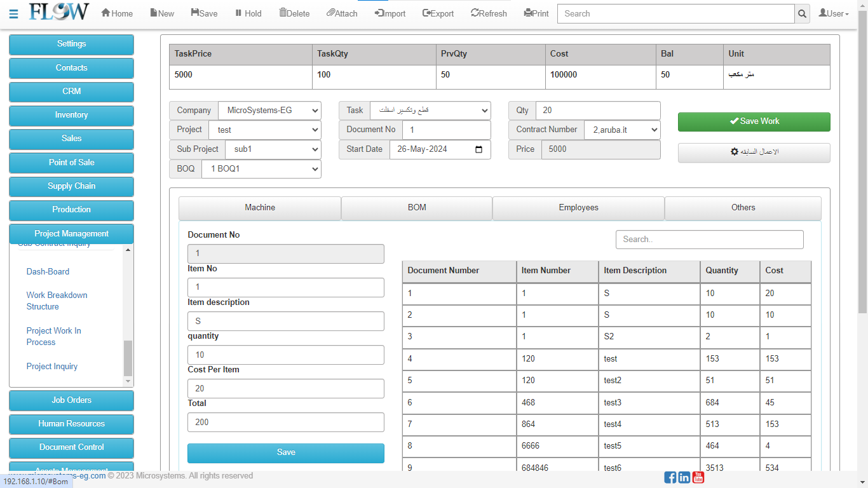Click the Home toolbar icon

(x=106, y=13)
